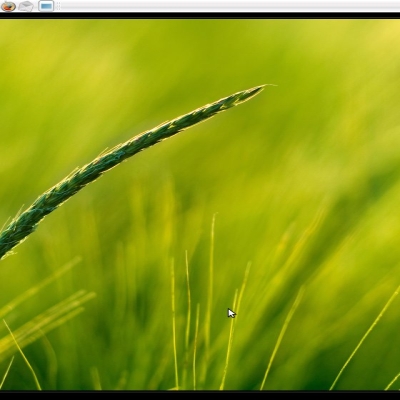Image resolution: width=400 pixels, height=400 pixels.
Task: Open the mail envelope launcher icon
Action: coord(26,6)
